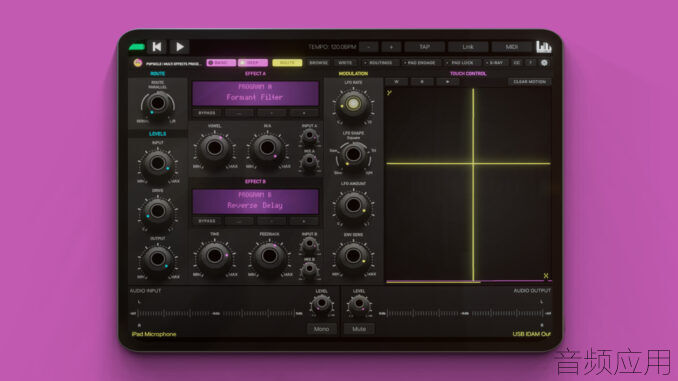Select the iPad Microphone input source

tap(154, 334)
